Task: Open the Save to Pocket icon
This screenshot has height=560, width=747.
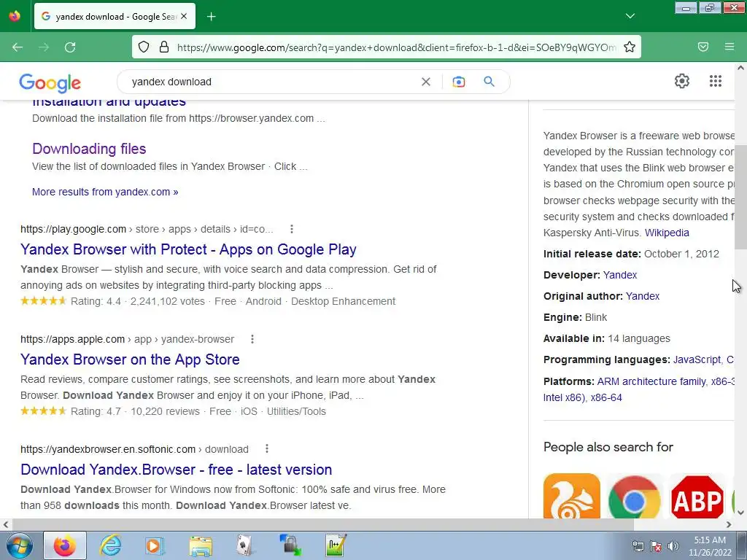Action: coord(703,47)
